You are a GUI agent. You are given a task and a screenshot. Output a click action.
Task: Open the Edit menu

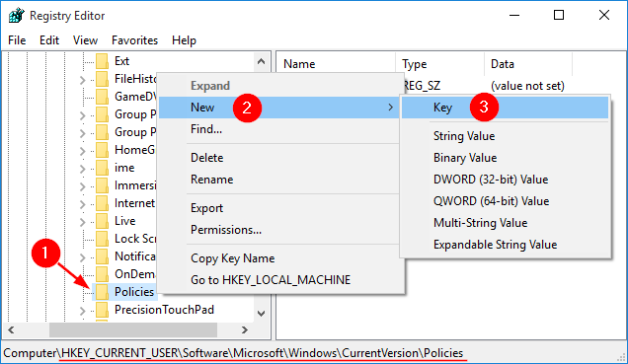[x=49, y=40]
